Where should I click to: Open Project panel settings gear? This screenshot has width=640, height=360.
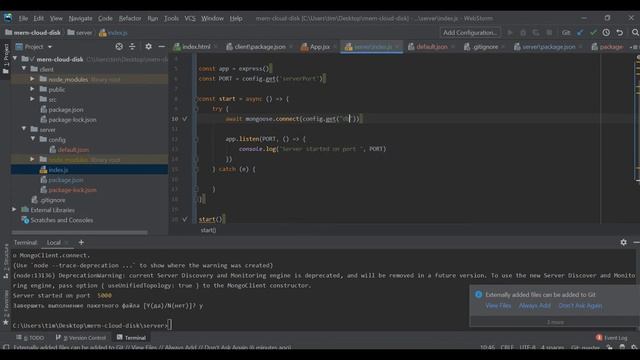(x=148, y=47)
